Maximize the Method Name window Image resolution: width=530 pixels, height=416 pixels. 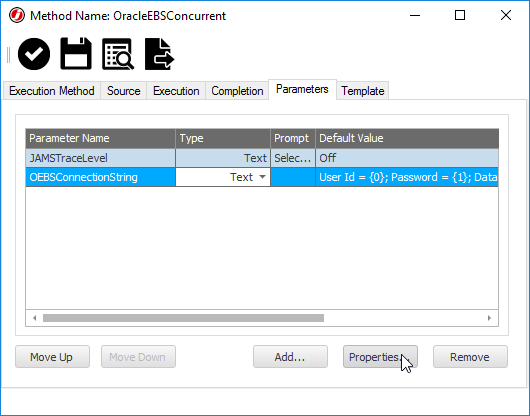point(460,16)
